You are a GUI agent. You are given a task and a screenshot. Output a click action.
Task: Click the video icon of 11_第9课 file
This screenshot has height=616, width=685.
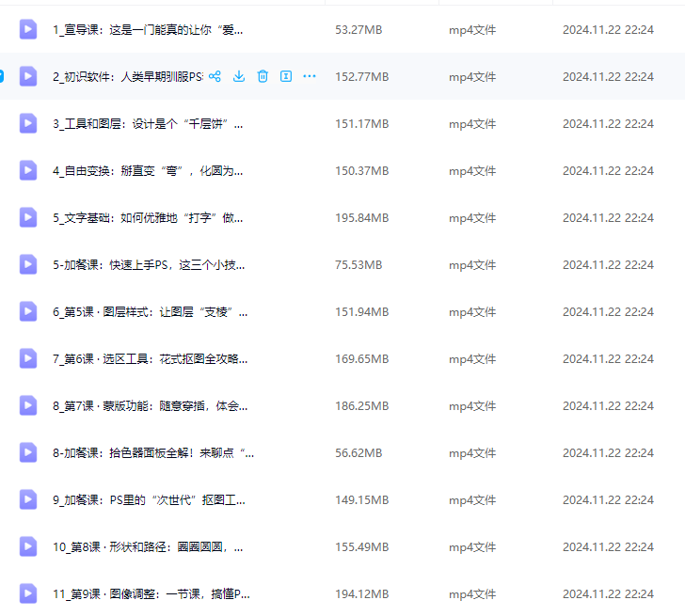click(x=28, y=593)
